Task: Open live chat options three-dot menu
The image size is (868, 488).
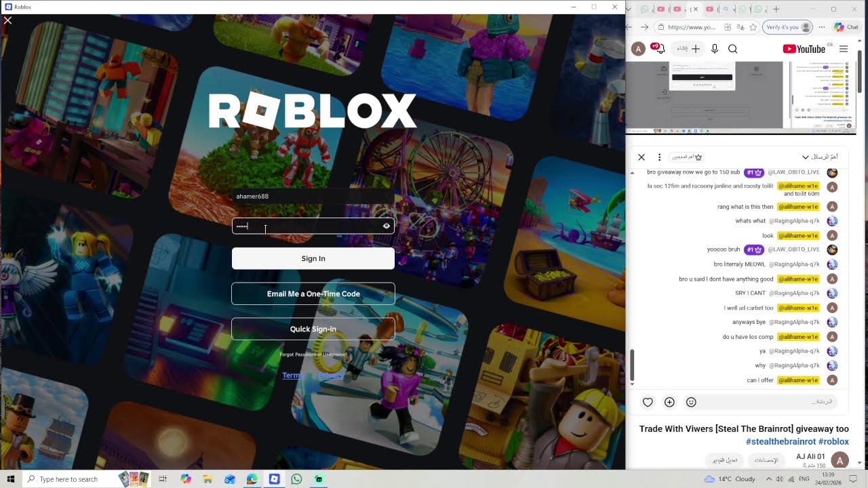Action: click(x=659, y=157)
